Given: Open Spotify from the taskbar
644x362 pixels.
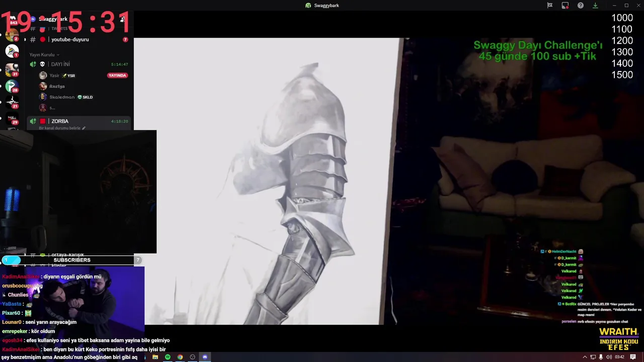Looking at the screenshot, I should coord(168,357).
